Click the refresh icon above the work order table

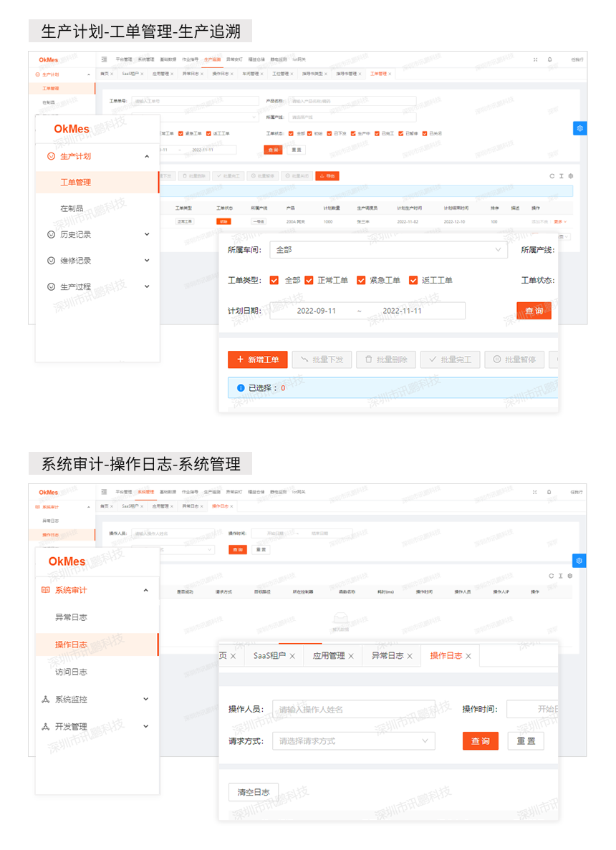(x=552, y=176)
